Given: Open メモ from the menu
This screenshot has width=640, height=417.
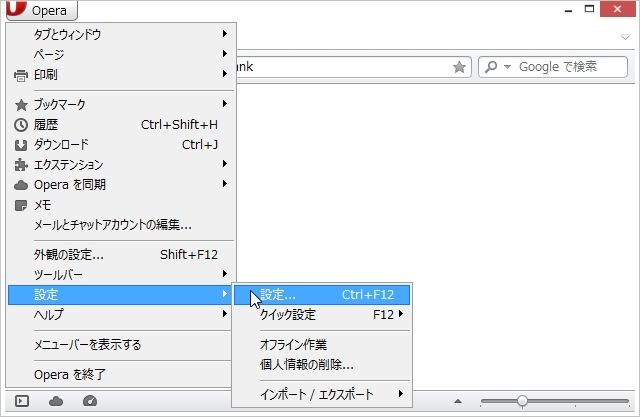Looking at the screenshot, I should tap(122, 204).
